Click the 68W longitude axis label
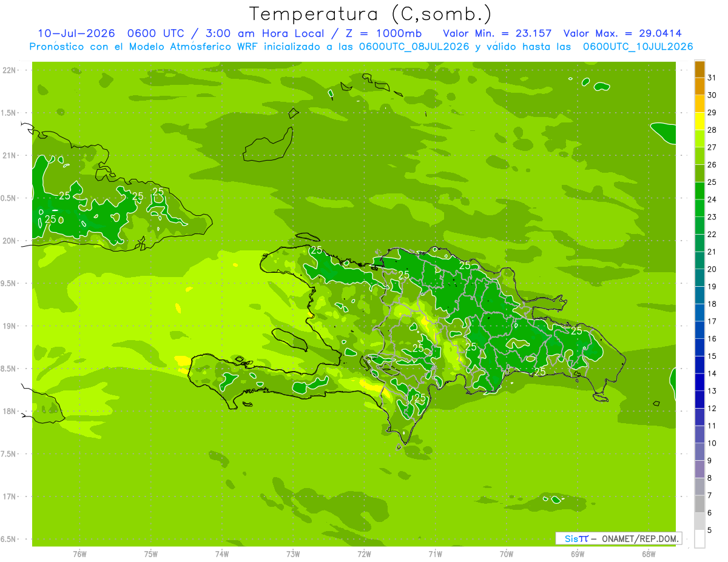728x562 pixels. [648, 554]
